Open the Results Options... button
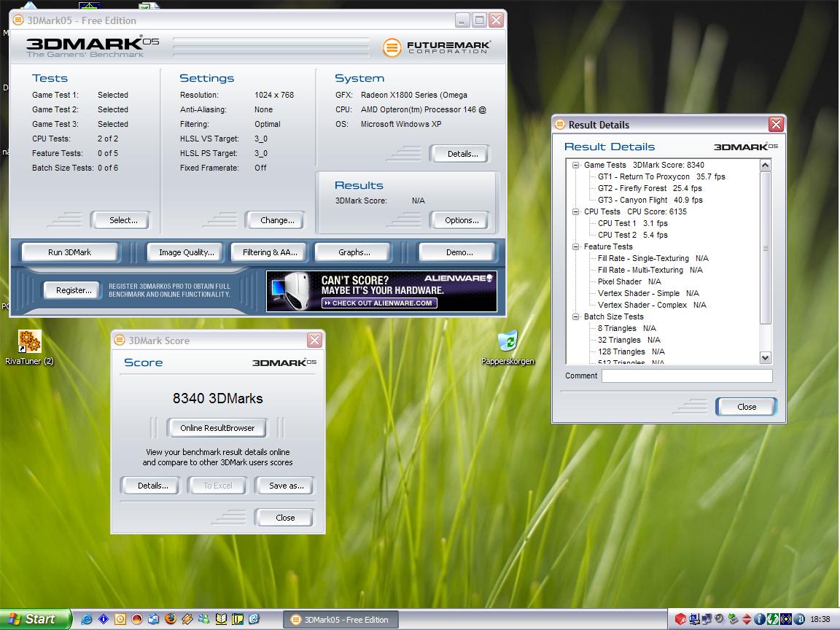The image size is (840, 630). point(459,220)
